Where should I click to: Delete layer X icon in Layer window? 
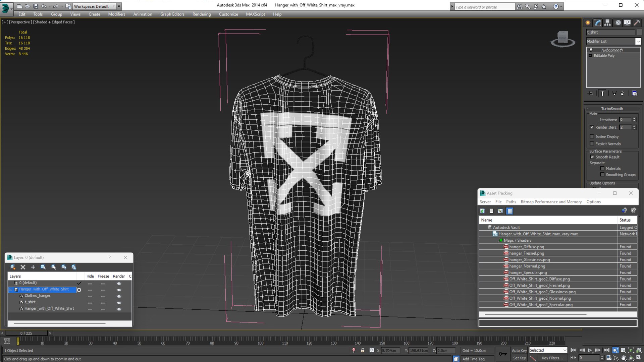click(x=23, y=267)
